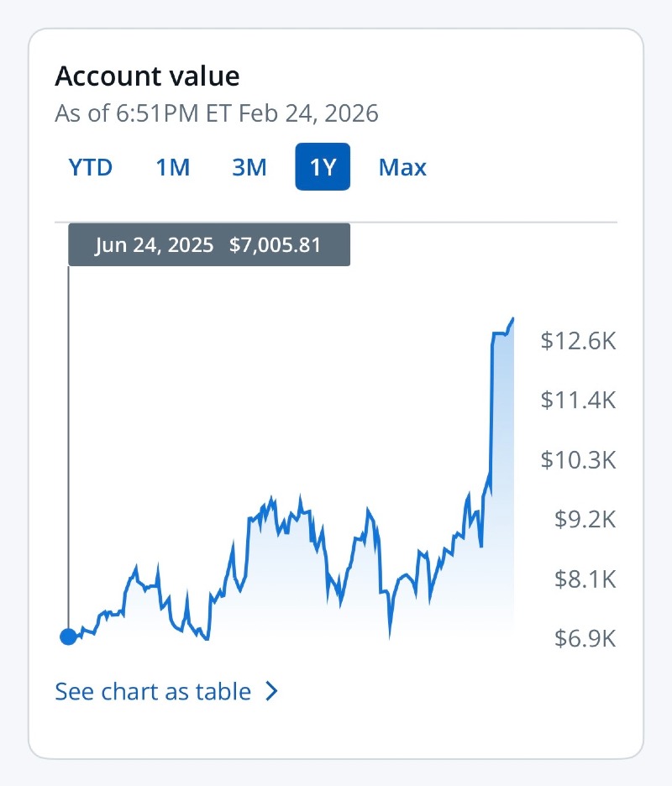This screenshot has width=672, height=786.
Task: Click the Account value heading
Action: pos(147,76)
